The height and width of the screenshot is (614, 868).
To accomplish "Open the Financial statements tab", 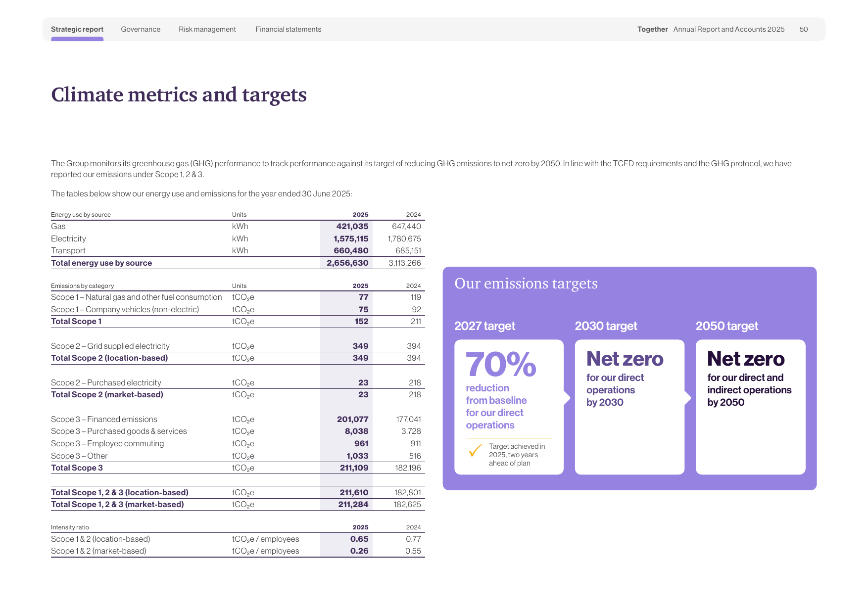I will [x=289, y=29].
